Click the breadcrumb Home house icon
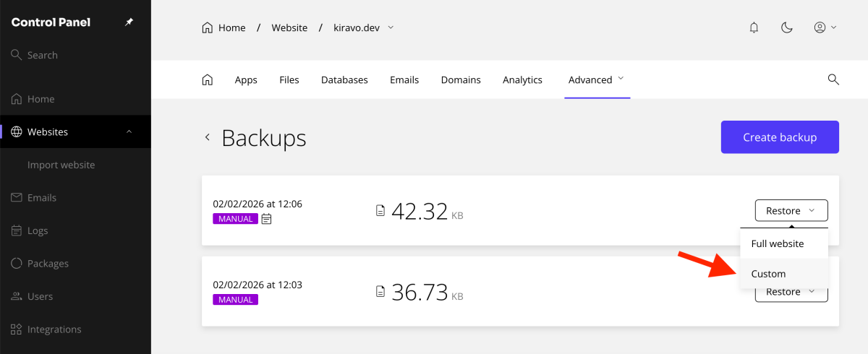This screenshot has width=868, height=354. point(208,27)
